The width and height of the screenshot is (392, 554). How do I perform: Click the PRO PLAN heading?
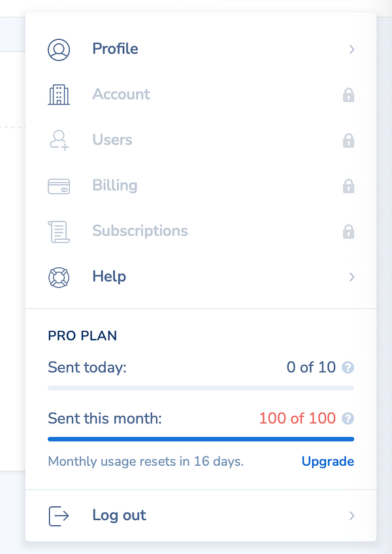[82, 336]
